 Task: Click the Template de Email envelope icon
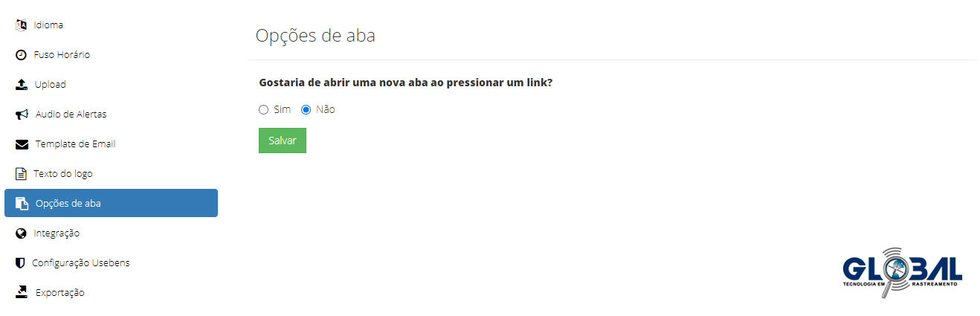tap(22, 144)
